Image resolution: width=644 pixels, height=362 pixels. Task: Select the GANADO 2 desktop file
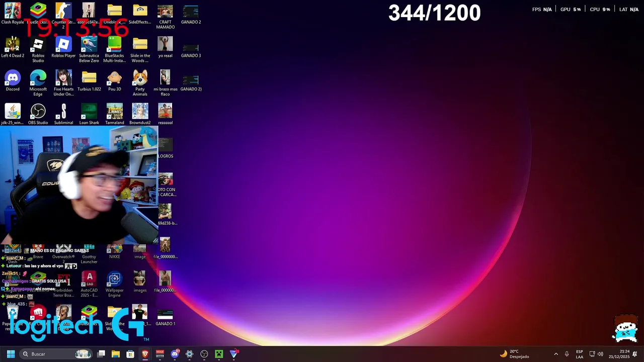tap(191, 14)
